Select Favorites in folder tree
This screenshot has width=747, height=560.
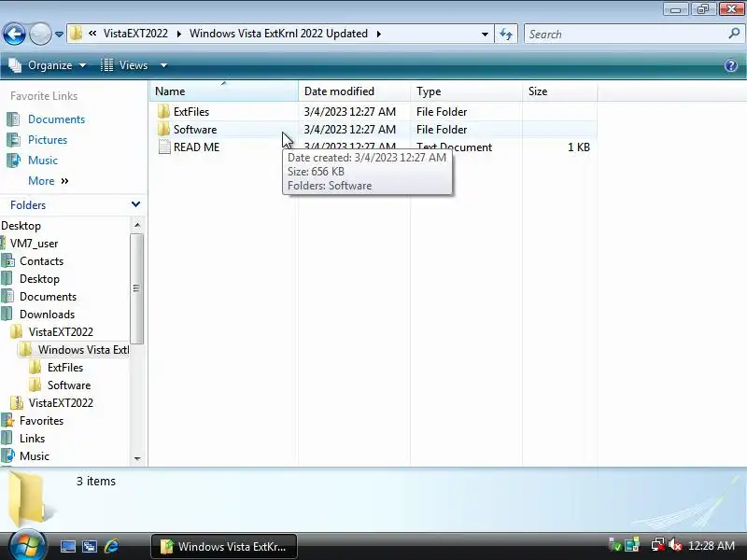click(41, 421)
